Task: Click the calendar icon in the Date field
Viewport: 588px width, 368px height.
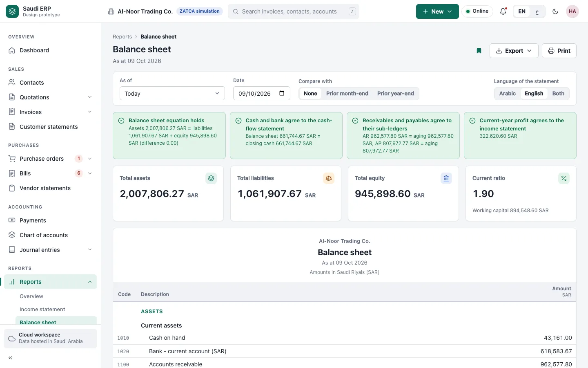Action: click(x=282, y=93)
